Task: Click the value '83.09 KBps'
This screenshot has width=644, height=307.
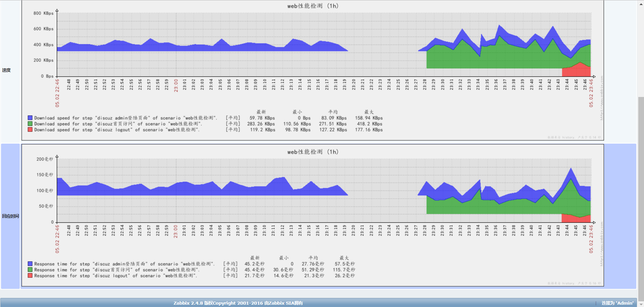Action: (x=334, y=118)
